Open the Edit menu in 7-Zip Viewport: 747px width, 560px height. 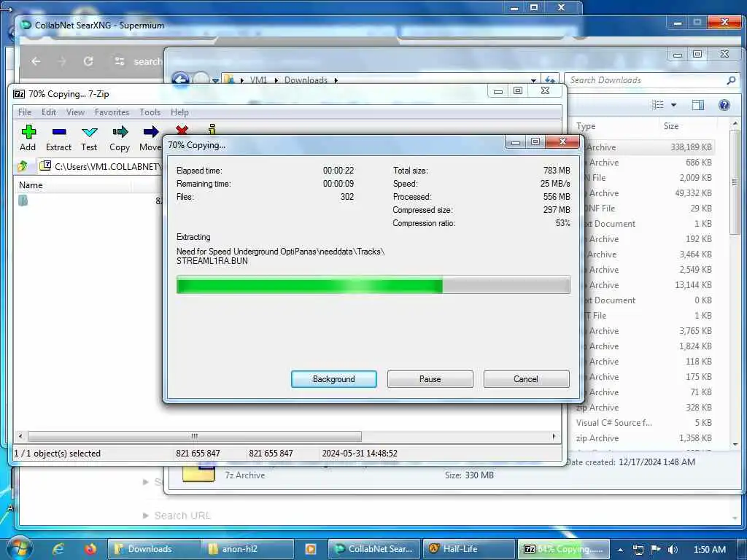(49, 112)
